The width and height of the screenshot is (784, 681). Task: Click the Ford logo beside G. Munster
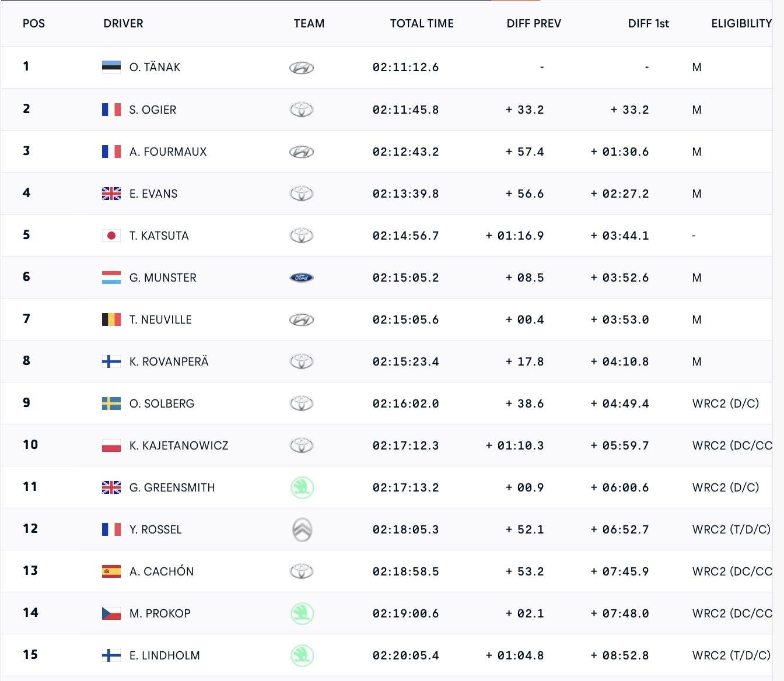[302, 278]
